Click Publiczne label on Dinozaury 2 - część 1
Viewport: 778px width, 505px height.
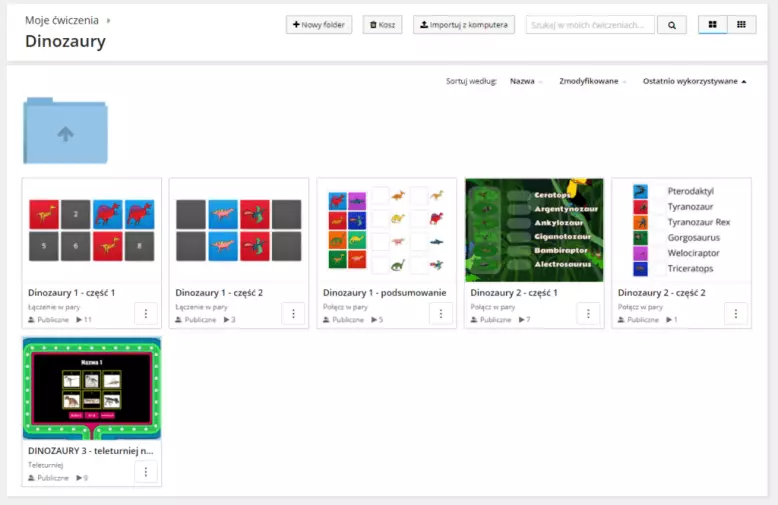click(495, 320)
